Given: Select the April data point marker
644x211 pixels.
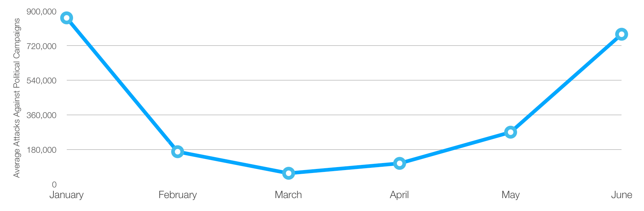Looking at the screenshot, I should (399, 163).
